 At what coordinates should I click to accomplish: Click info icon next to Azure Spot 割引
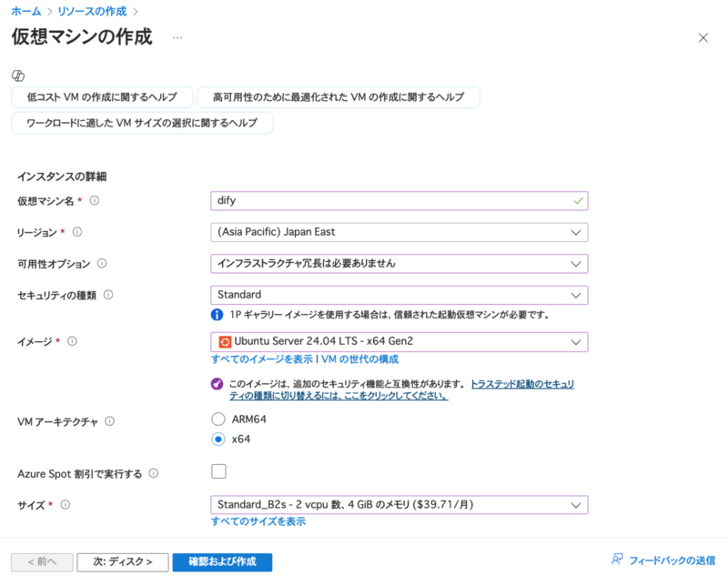tap(153, 473)
